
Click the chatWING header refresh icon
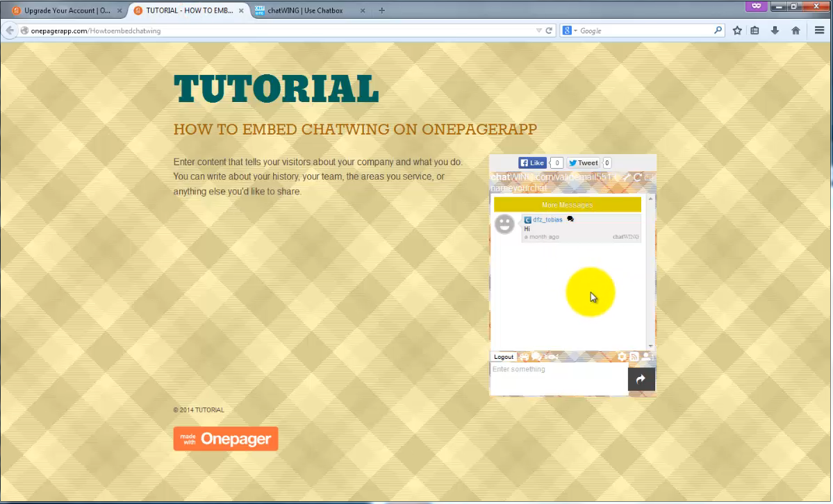tap(638, 178)
